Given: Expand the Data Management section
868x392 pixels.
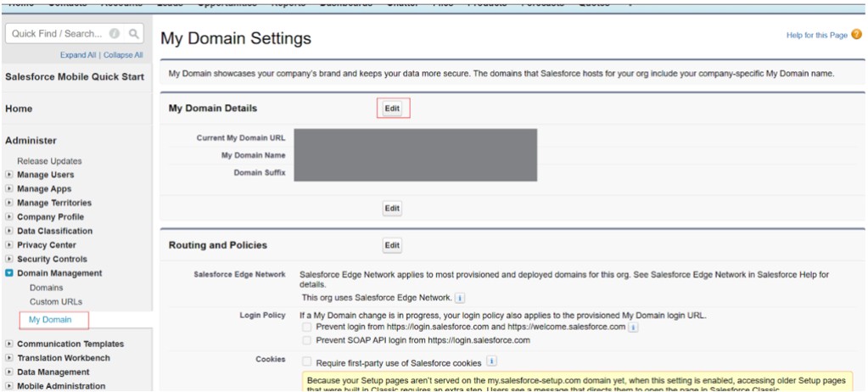Looking at the screenshot, I should 9,372.
